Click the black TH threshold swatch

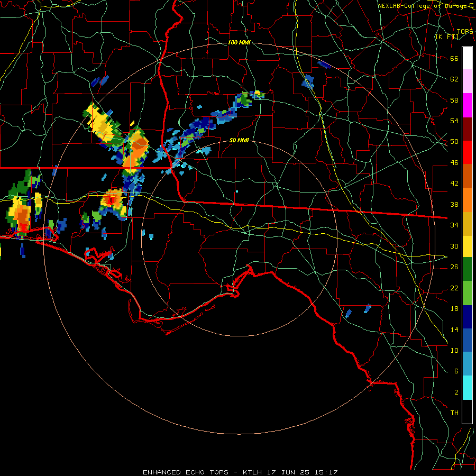click(467, 411)
